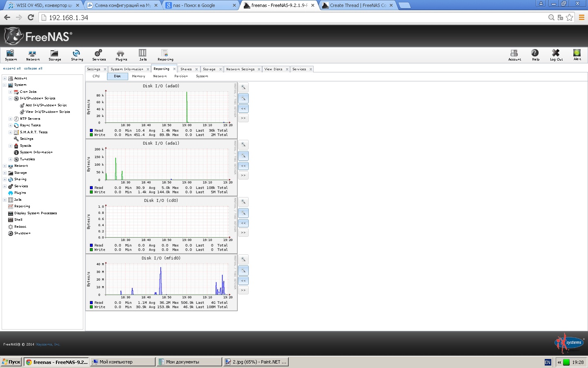This screenshot has width=588, height=368.
Task: Switch to the Shares tab
Action: click(186, 69)
